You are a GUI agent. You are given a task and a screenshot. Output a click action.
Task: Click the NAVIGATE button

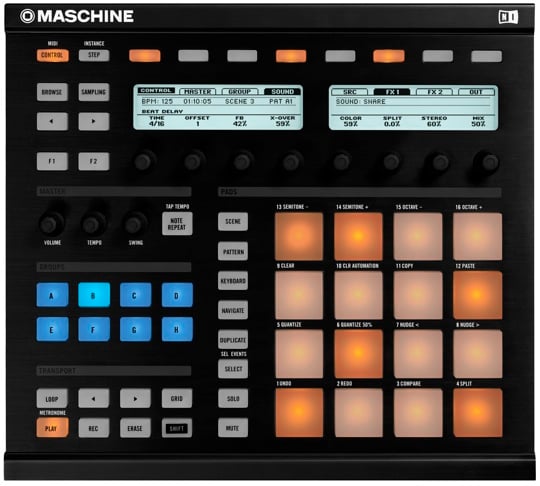point(233,310)
